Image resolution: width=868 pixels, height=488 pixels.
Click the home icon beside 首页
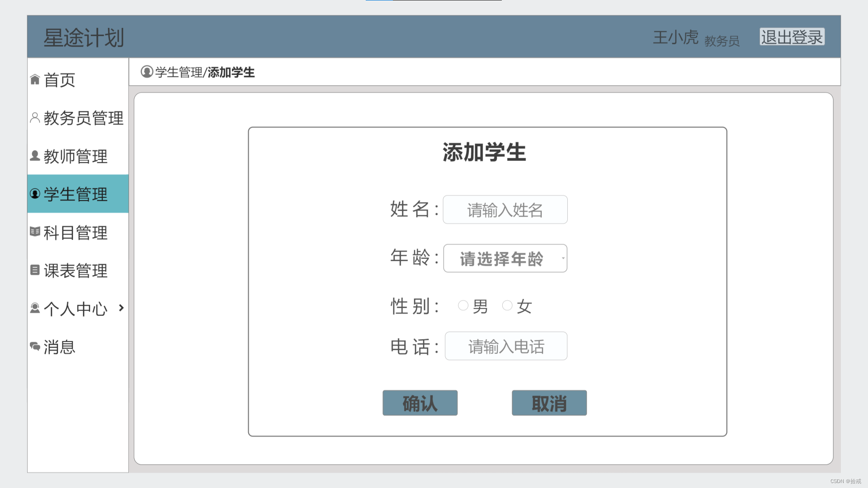(35, 80)
